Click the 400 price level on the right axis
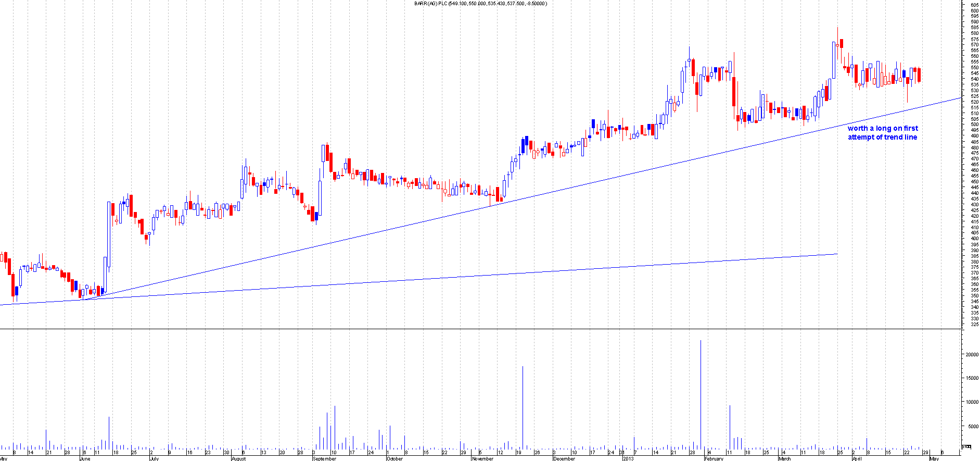The image size is (980, 461). [974, 239]
